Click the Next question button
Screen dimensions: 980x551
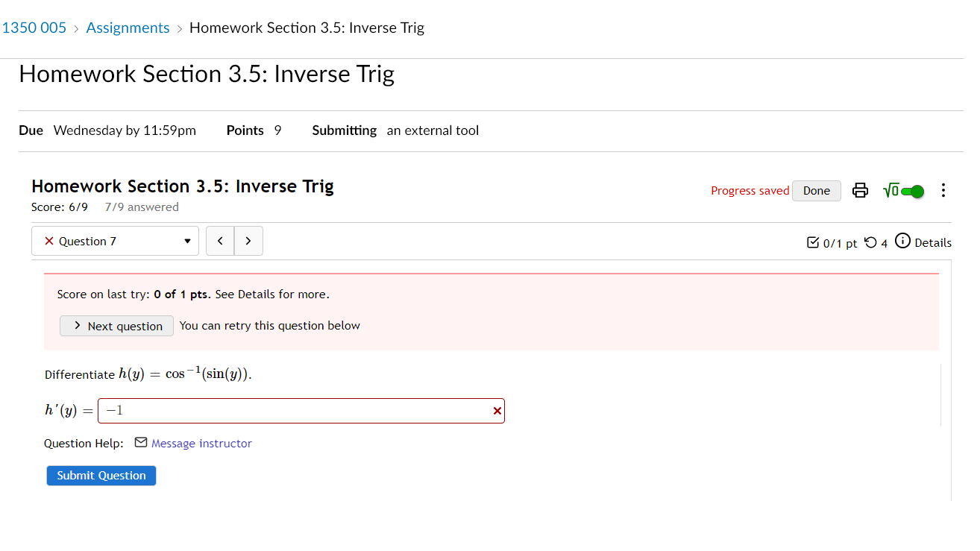point(116,326)
